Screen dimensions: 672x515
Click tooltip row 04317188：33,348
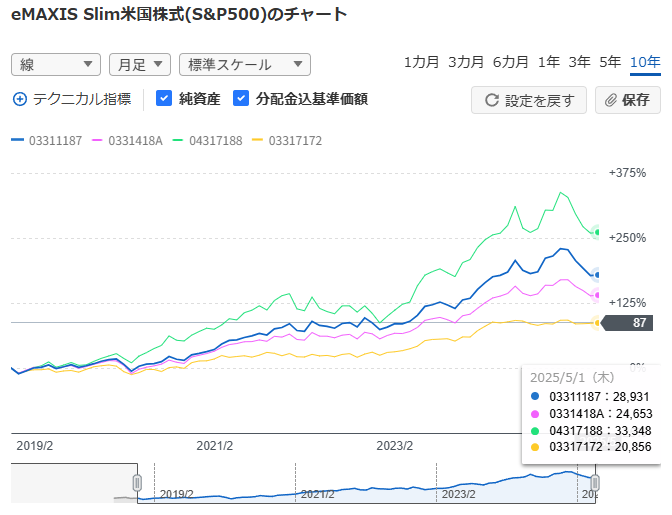pyautogui.click(x=591, y=431)
